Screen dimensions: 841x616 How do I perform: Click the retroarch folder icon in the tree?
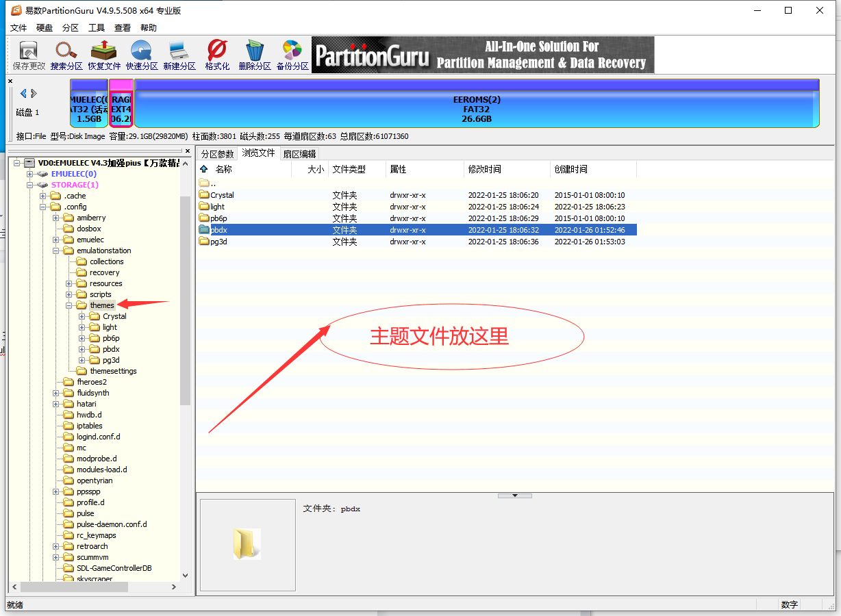click(68, 546)
